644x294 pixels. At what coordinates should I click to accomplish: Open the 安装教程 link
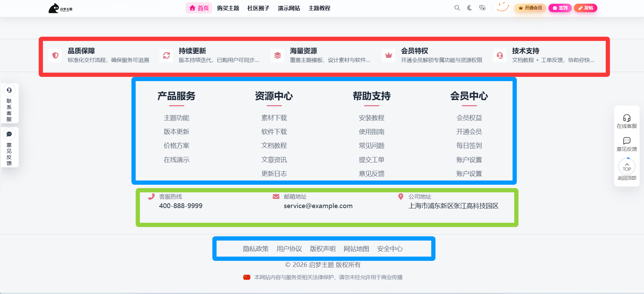[x=372, y=118]
